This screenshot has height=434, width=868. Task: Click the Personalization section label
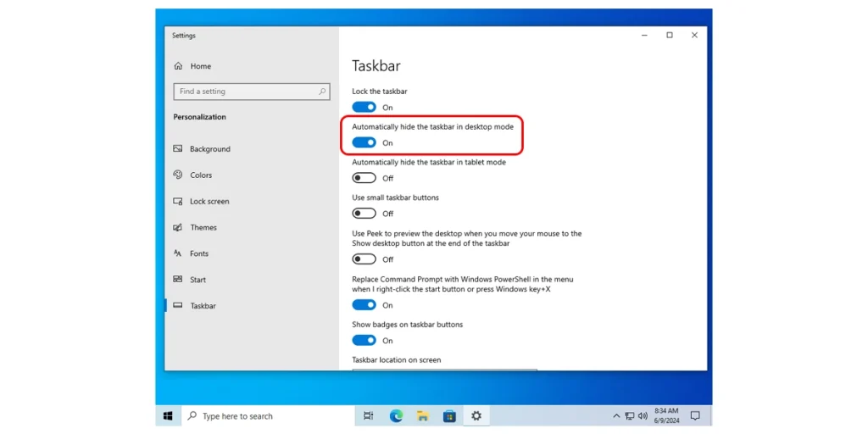200,117
